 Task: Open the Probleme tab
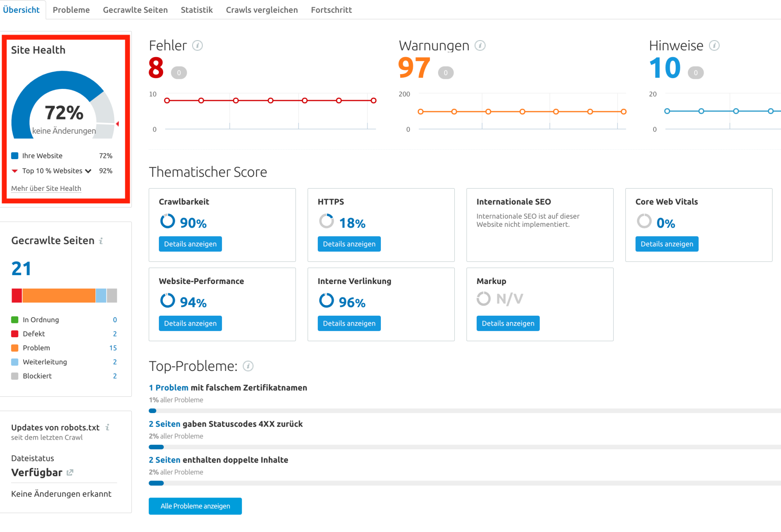71,10
